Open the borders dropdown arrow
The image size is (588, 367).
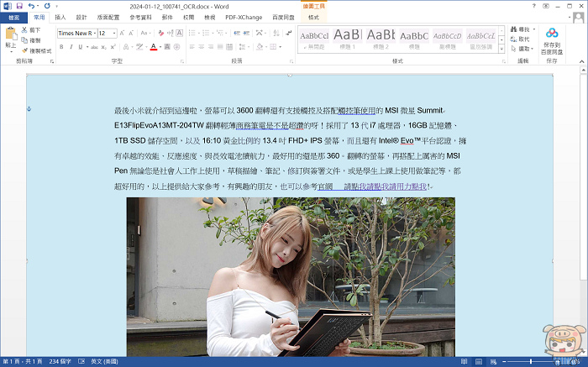point(280,47)
